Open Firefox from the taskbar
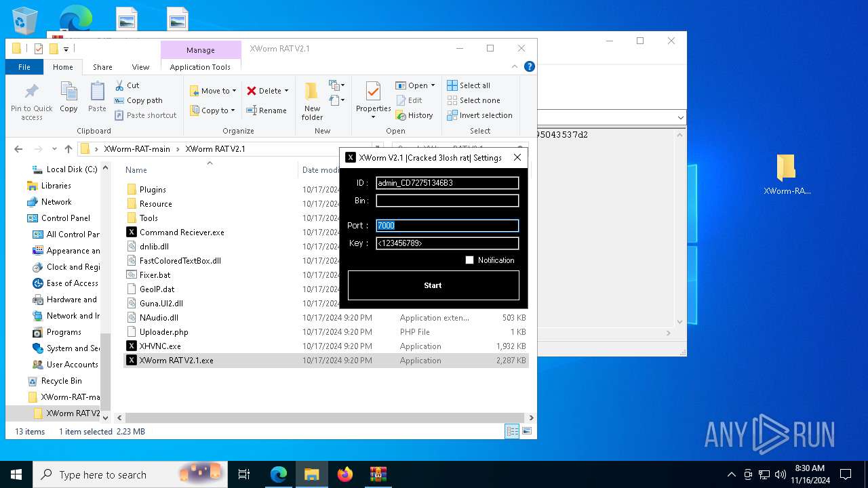The width and height of the screenshot is (868, 488). click(x=345, y=474)
